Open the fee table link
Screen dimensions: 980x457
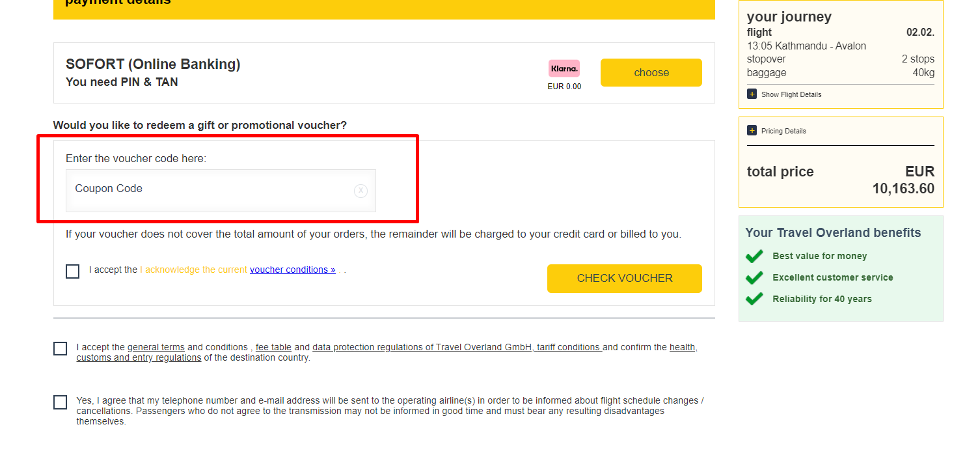tap(273, 347)
